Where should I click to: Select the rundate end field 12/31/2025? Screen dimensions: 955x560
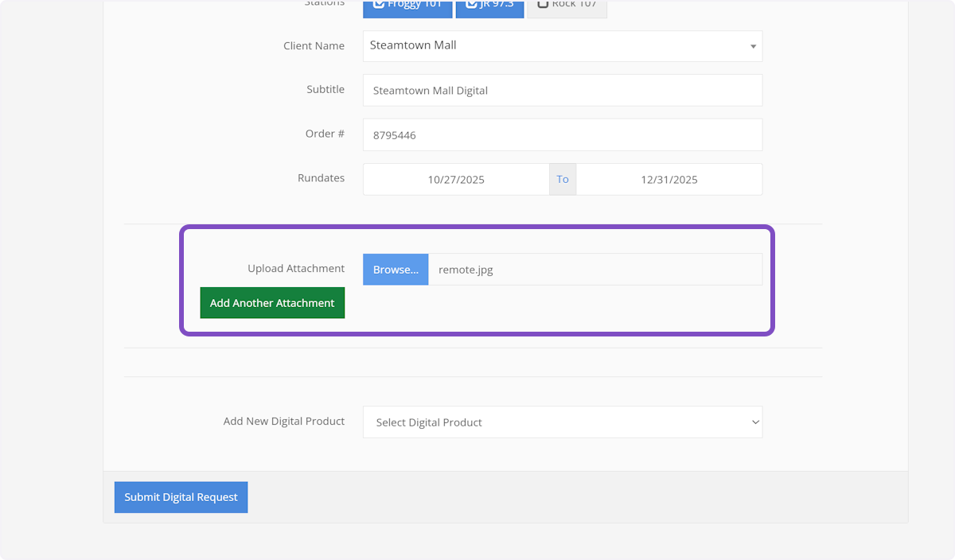click(668, 180)
